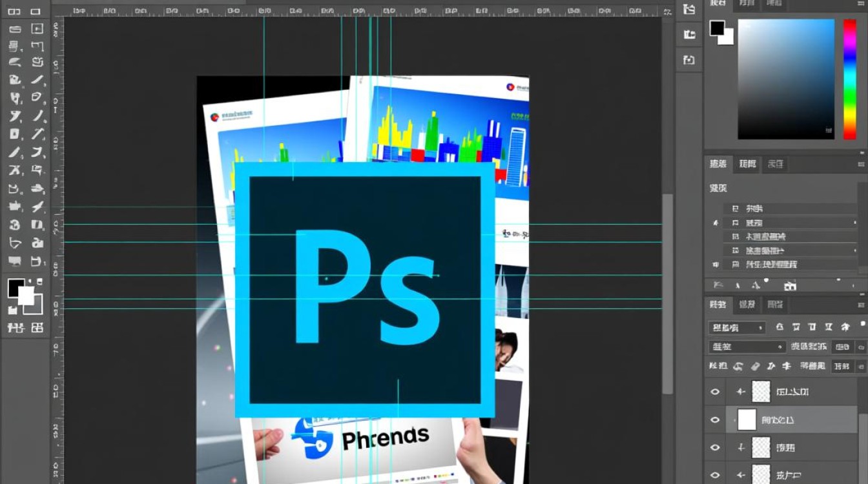
Task: Click the canvas vertical scrollbar
Action: (668, 290)
